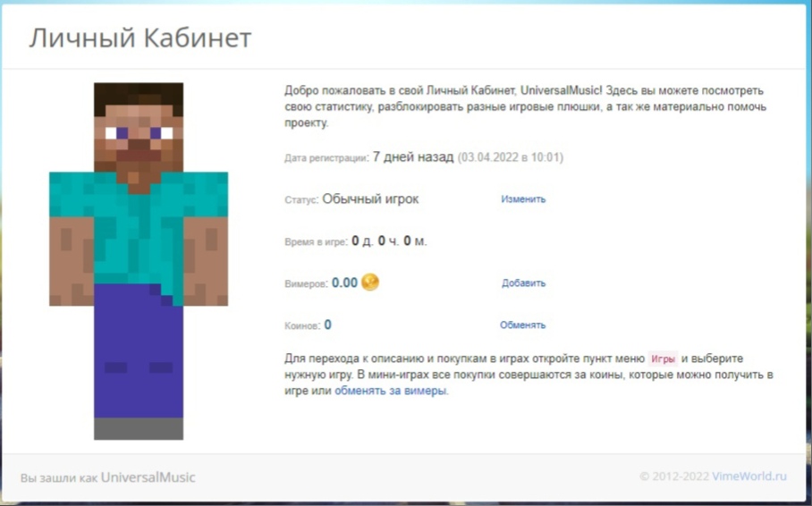
Task: Click the vimers balance 0.00
Action: pos(344,283)
